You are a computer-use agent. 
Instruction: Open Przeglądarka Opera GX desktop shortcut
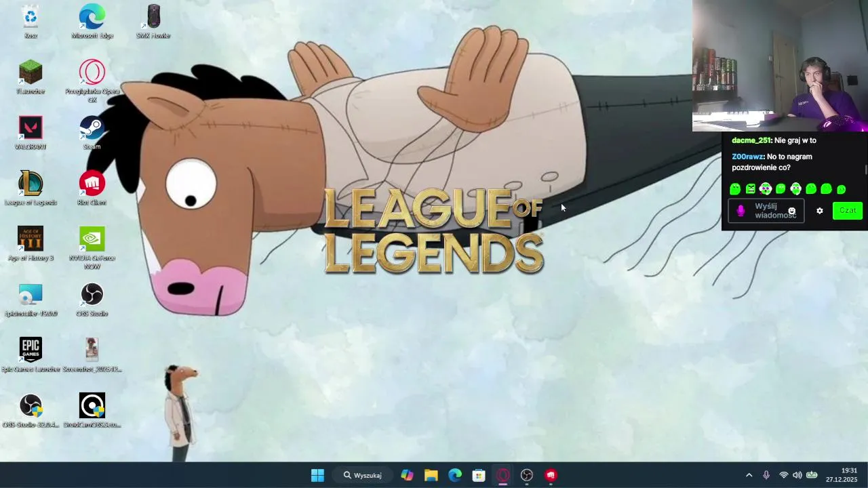pyautogui.click(x=92, y=81)
